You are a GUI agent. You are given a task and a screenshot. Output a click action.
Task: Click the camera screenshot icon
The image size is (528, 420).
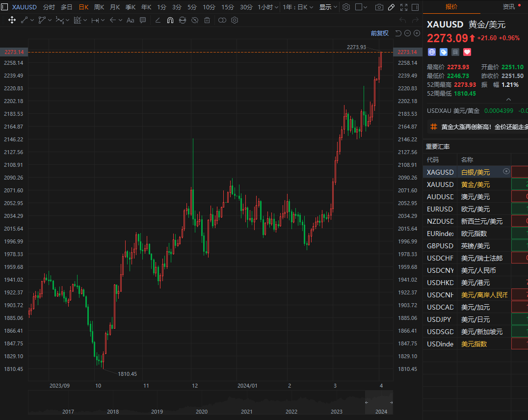coord(379,7)
